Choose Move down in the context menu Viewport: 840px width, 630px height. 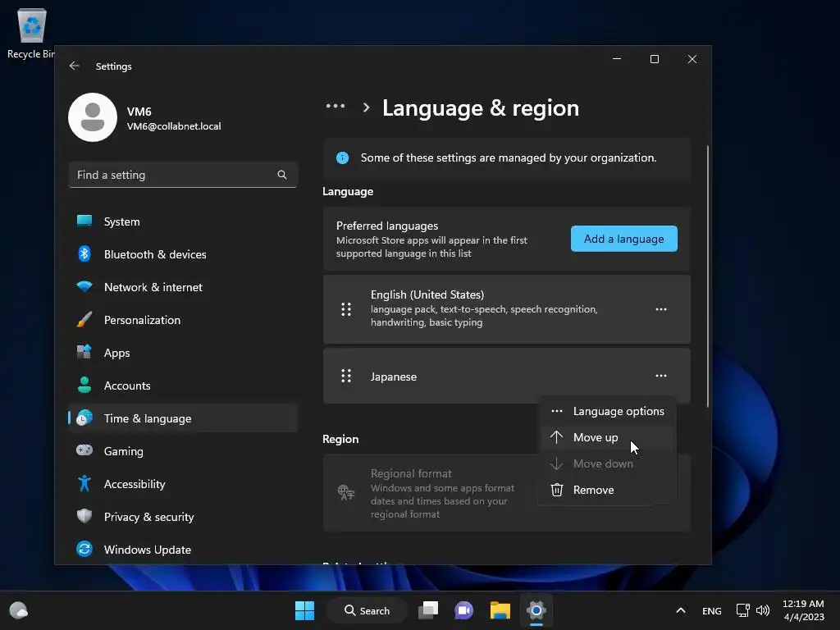[607, 463]
